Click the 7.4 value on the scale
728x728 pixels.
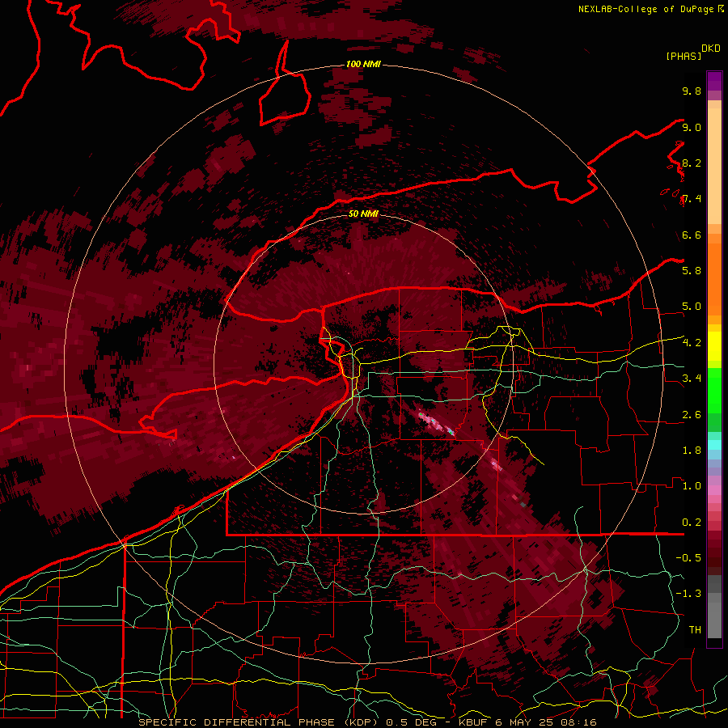click(x=692, y=199)
